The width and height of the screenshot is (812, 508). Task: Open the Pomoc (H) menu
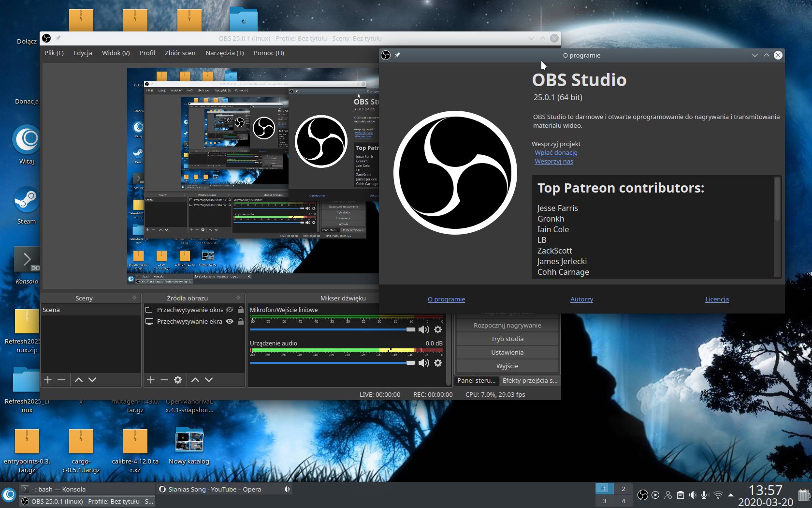coord(269,53)
